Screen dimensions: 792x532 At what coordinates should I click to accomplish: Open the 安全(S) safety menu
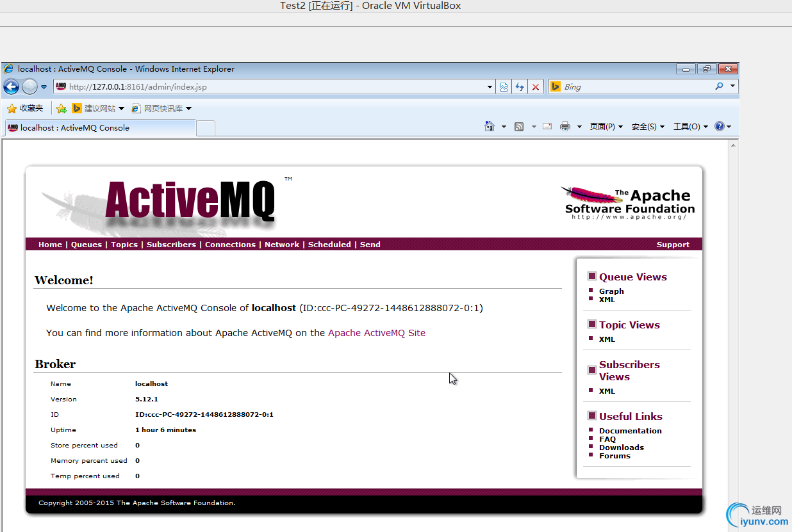click(x=648, y=127)
